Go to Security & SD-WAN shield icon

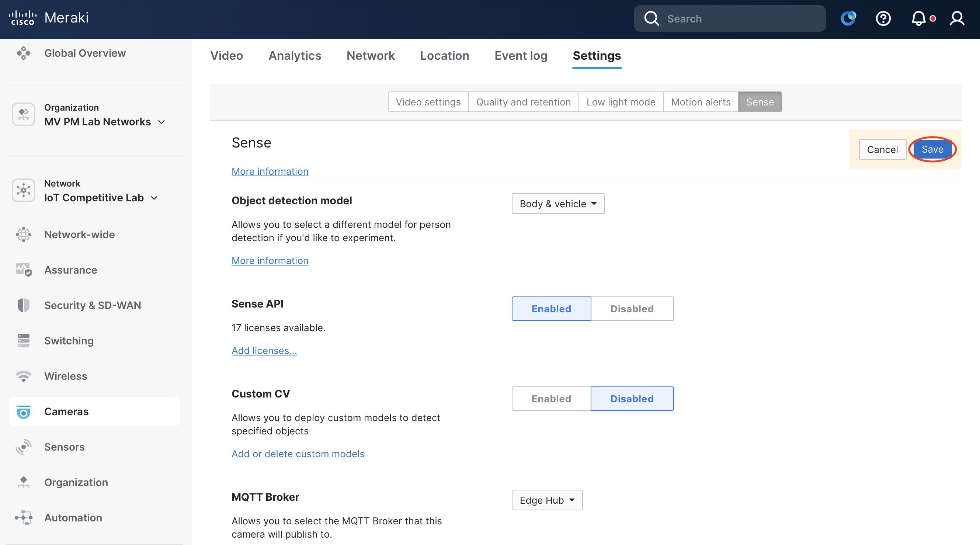(x=24, y=305)
